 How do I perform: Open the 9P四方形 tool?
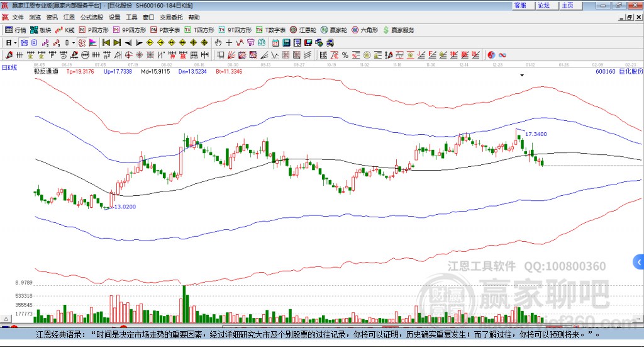[130, 30]
